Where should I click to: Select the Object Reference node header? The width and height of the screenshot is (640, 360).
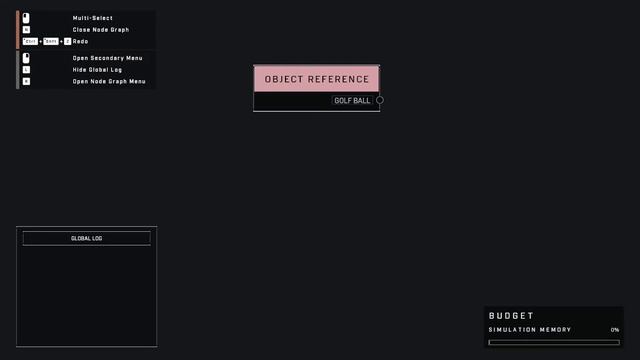tap(316, 79)
